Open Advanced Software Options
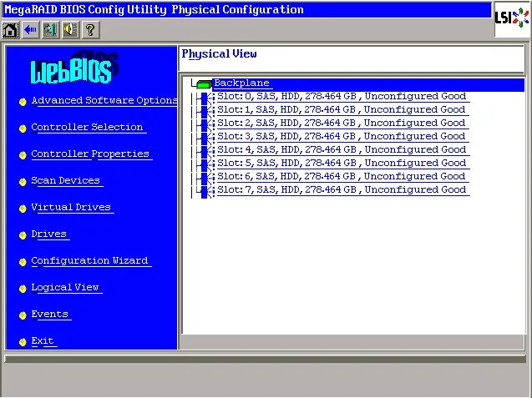The image size is (532, 398). 104,101
